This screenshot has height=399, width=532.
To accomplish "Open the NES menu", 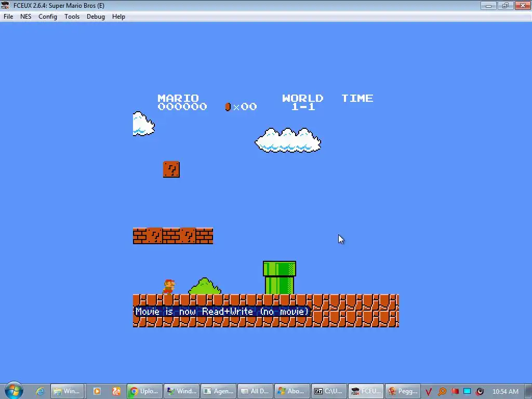I will [25, 16].
